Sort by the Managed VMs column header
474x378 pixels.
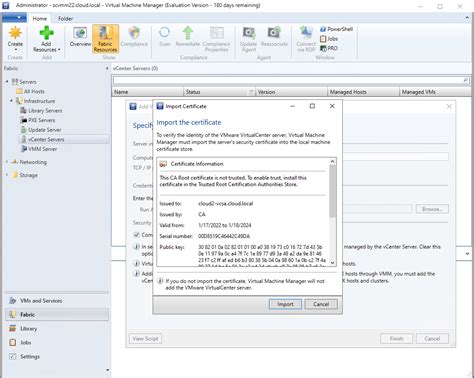(x=435, y=92)
